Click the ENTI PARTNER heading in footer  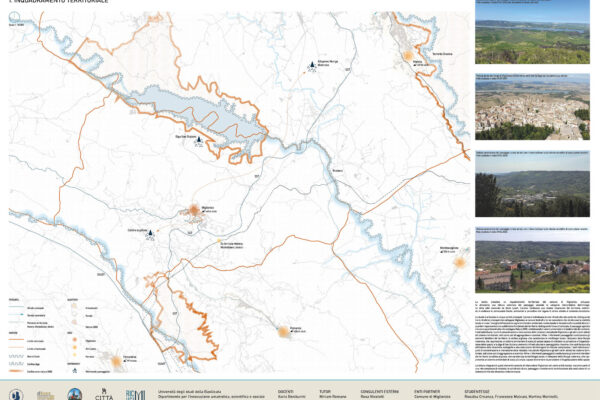tap(427, 392)
